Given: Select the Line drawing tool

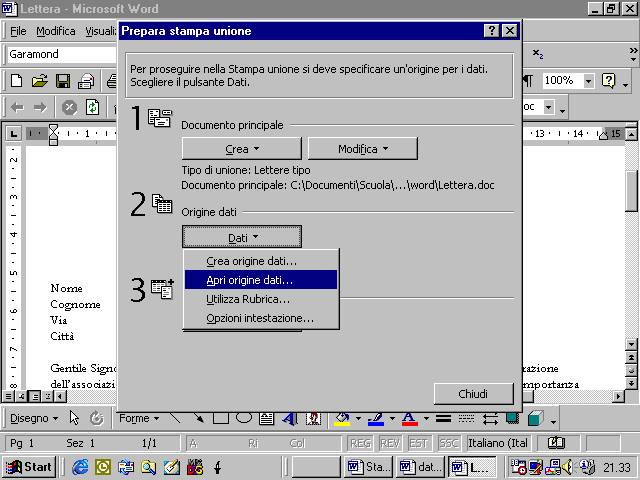Looking at the screenshot, I should click(175, 418).
